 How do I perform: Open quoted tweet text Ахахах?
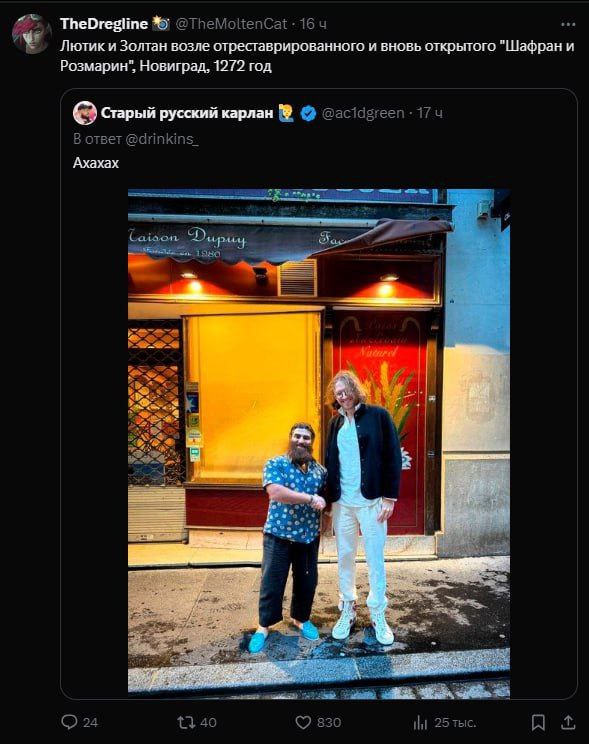(96, 163)
